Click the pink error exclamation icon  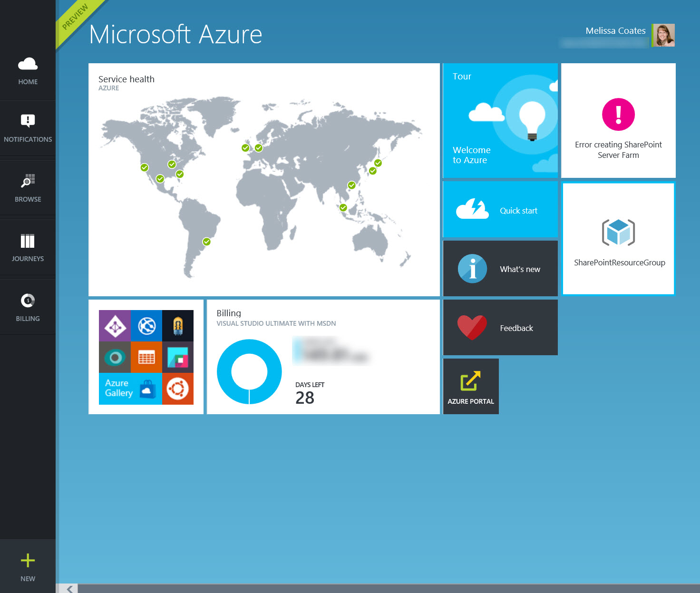tap(618, 115)
